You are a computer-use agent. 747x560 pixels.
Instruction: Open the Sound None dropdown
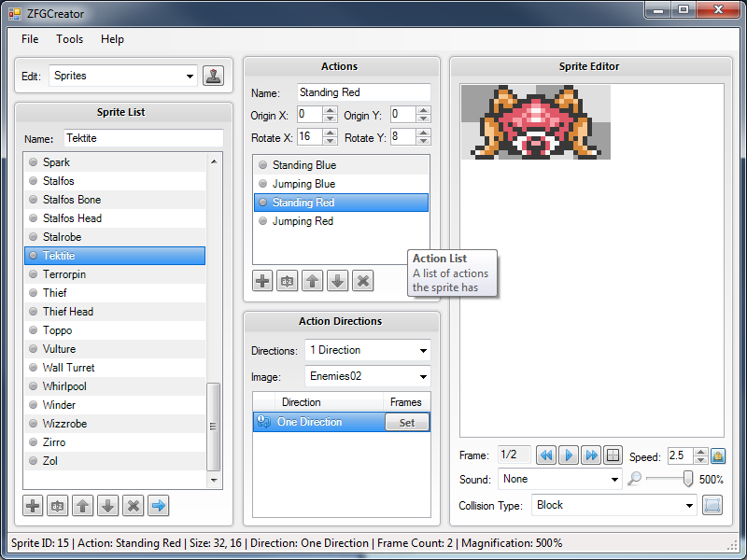click(614, 480)
